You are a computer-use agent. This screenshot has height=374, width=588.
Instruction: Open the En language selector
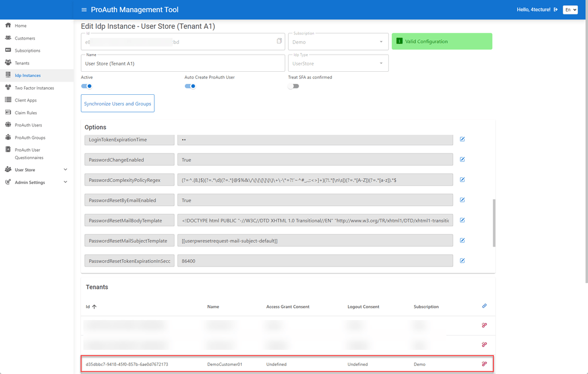tap(570, 10)
